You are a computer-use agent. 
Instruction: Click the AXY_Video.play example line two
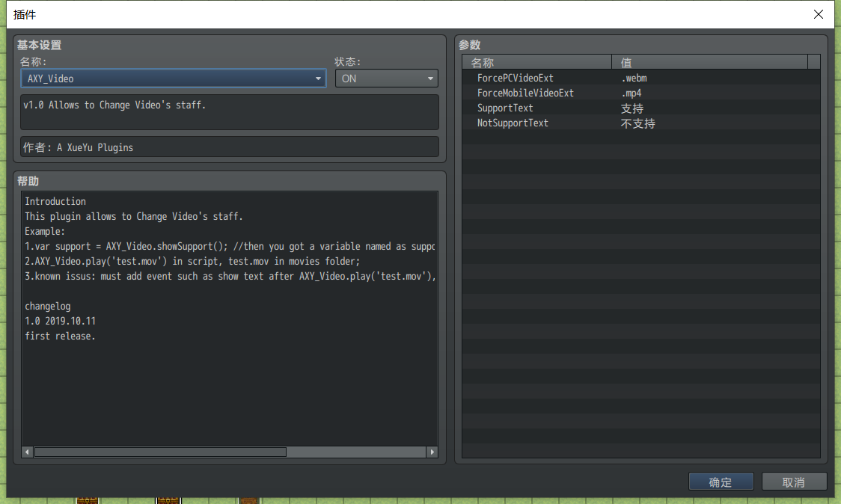[x=192, y=262]
